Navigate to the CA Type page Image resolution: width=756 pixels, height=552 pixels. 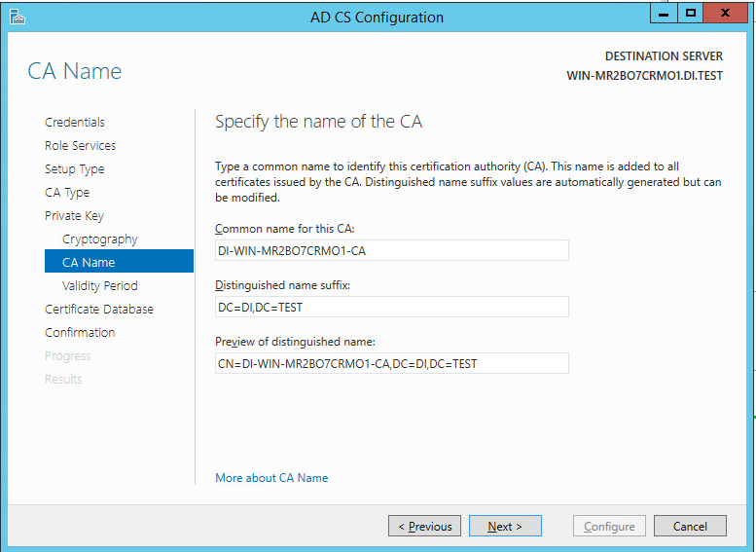point(67,192)
